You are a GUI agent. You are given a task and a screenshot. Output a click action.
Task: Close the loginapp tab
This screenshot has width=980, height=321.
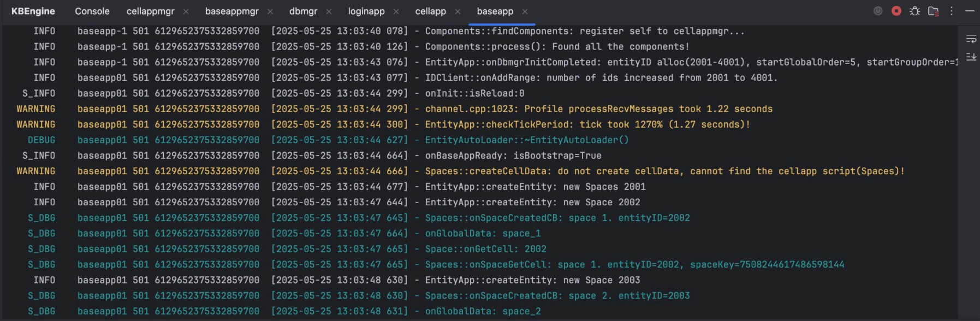(396, 11)
